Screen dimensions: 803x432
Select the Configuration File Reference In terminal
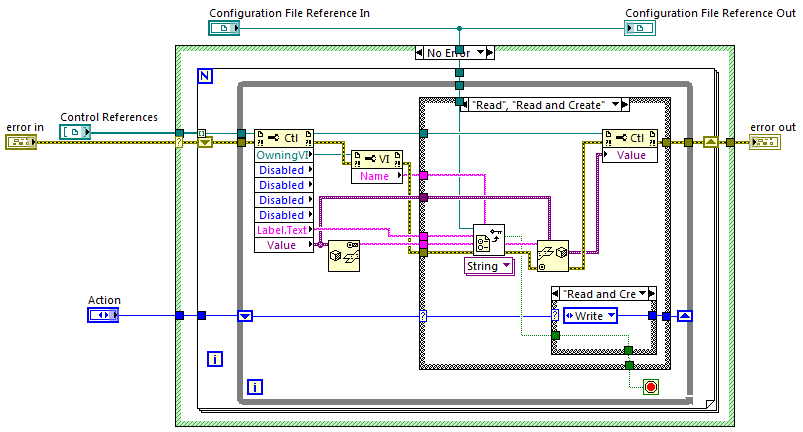click(224, 28)
